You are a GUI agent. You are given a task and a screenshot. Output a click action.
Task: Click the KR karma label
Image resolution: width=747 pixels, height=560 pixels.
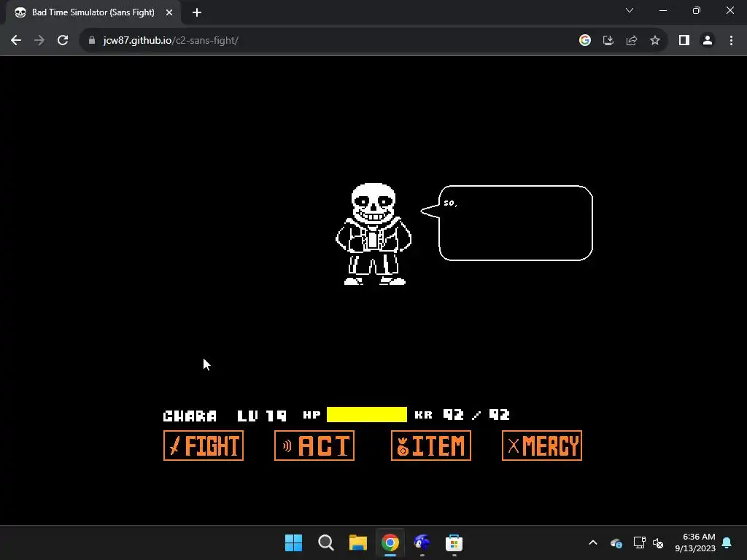pos(424,415)
